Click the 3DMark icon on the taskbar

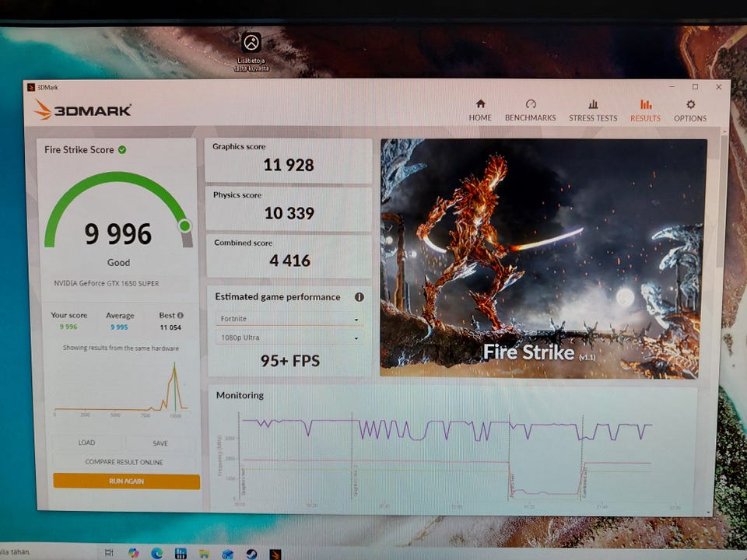pyautogui.click(x=275, y=555)
